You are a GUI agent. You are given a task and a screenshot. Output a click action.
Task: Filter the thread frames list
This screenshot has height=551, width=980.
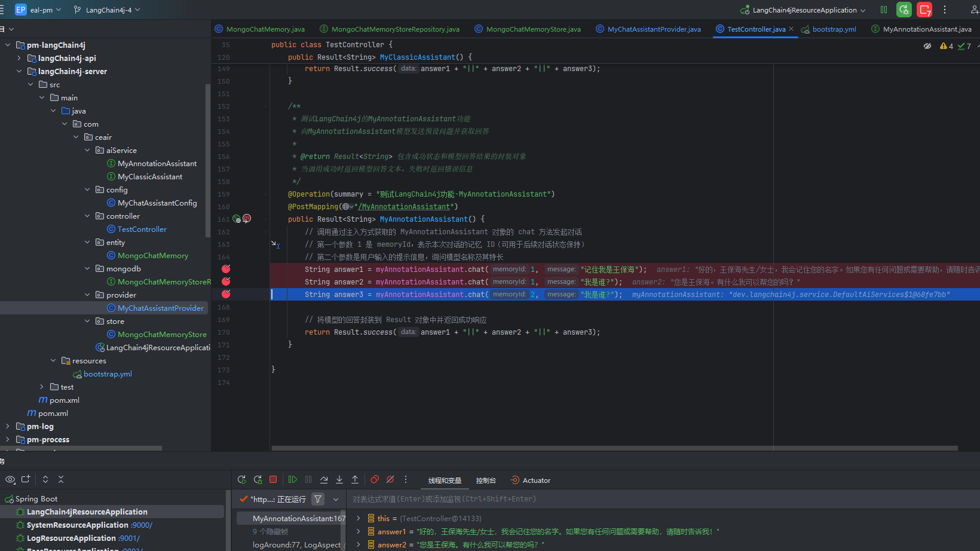coord(318,499)
